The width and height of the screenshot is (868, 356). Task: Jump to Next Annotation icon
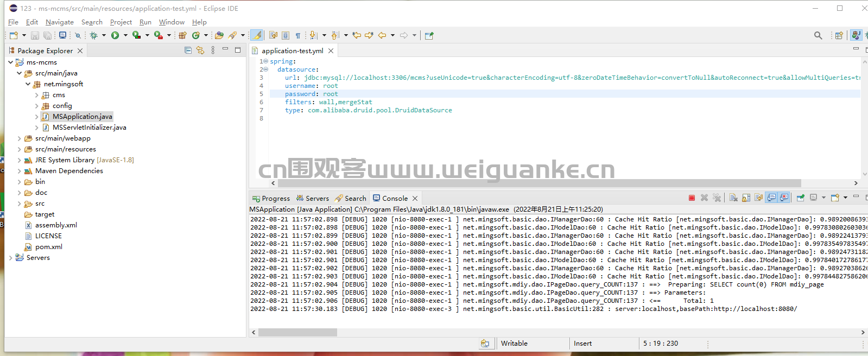pos(313,35)
